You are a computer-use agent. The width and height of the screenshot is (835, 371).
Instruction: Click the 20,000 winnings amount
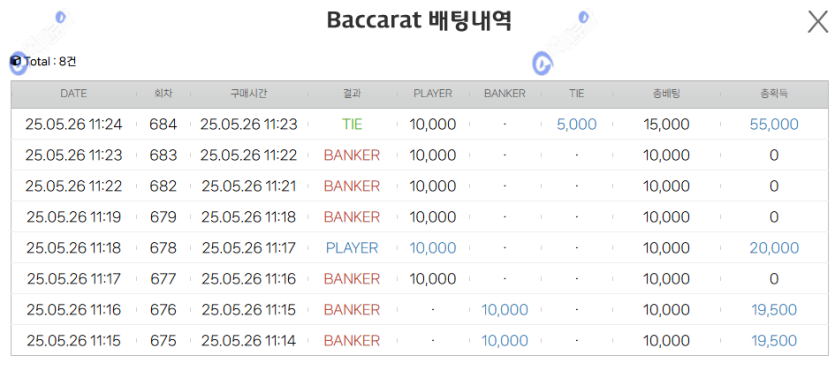774,248
